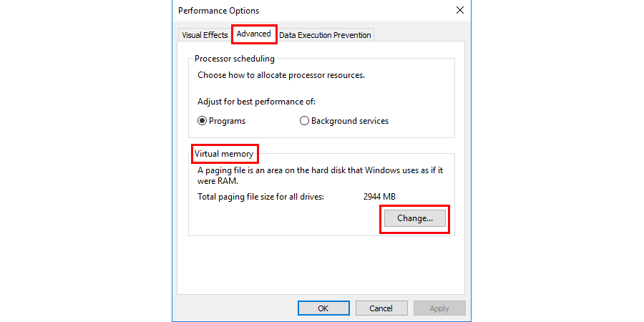Screen dimensions: 644x322
Task: Click the paging file description paragraph
Action: (321, 175)
